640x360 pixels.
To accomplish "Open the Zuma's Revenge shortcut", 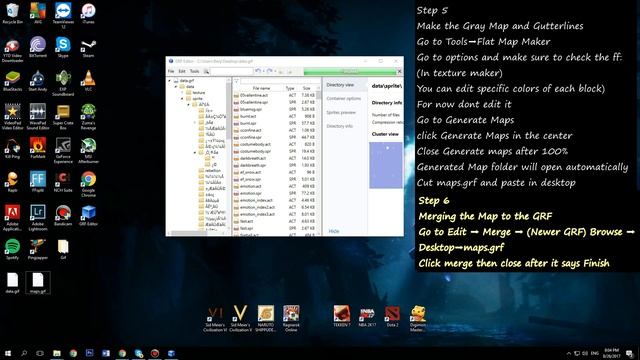I will [x=88, y=117].
